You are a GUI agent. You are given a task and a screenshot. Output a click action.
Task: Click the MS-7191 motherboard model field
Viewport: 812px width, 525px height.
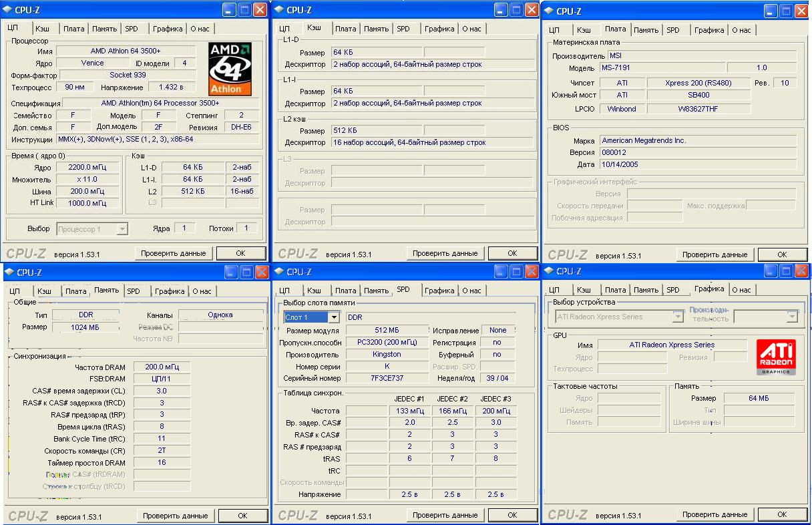click(x=662, y=67)
